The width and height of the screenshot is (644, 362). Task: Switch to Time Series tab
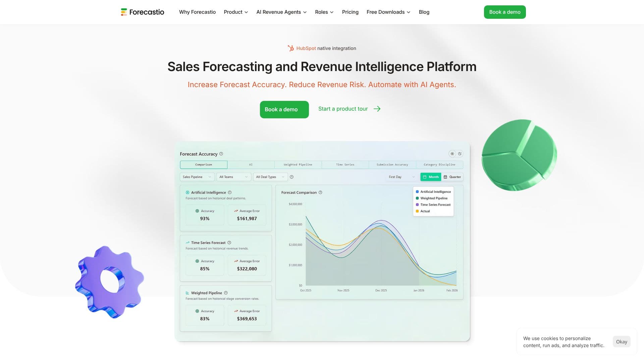click(x=345, y=165)
